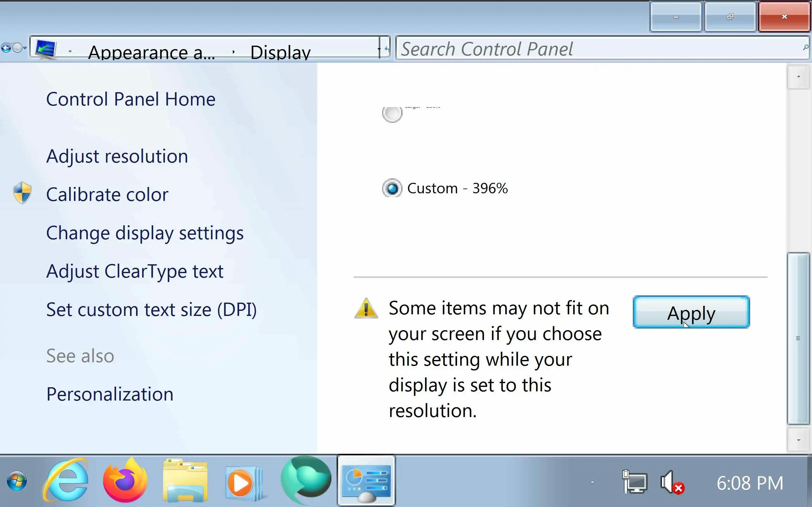Click the Appearance breadcrumb item
Image resolution: width=812 pixels, height=507 pixels.
(151, 52)
